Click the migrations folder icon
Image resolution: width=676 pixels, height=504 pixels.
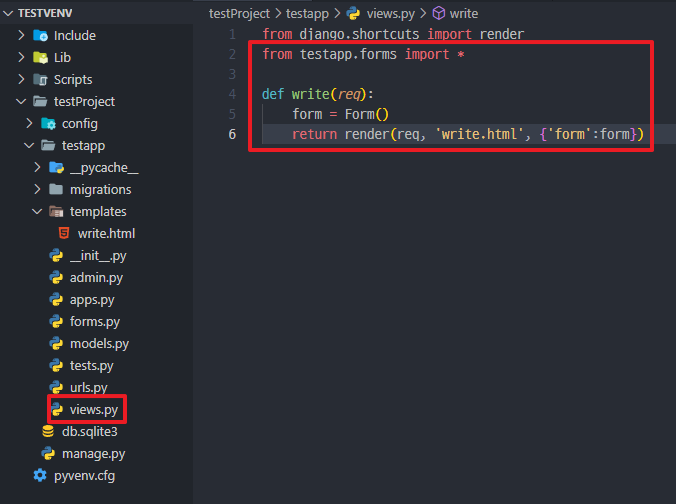56,189
